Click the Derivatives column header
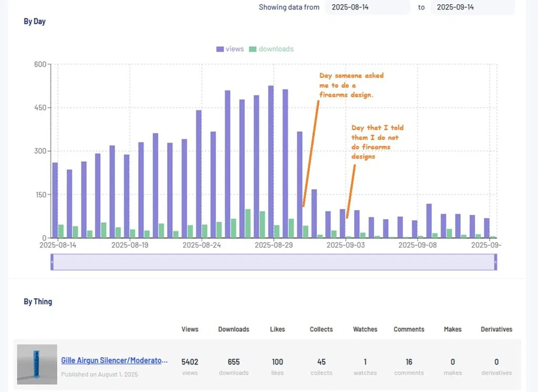Viewport: 538px width, 392px height. [x=496, y=329]
